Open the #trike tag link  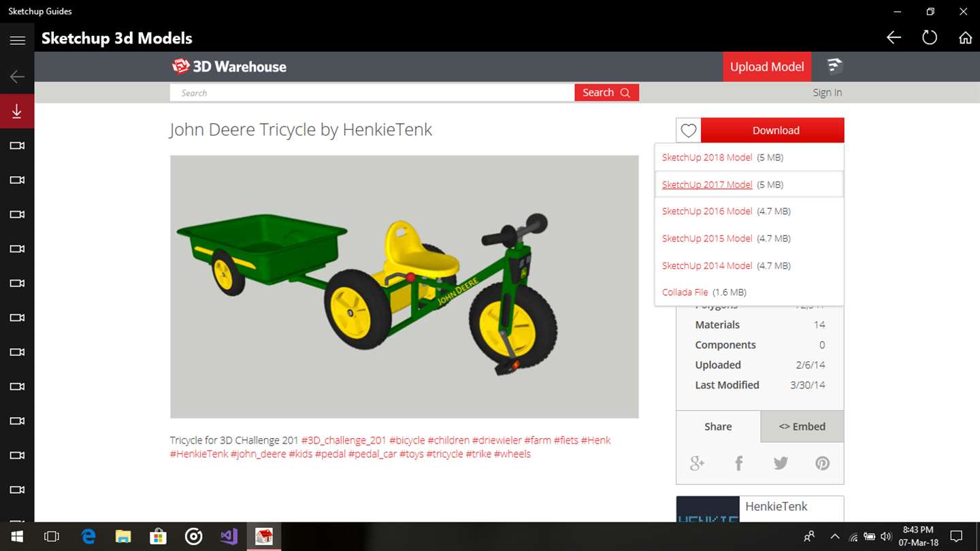[x=478, y=454]
